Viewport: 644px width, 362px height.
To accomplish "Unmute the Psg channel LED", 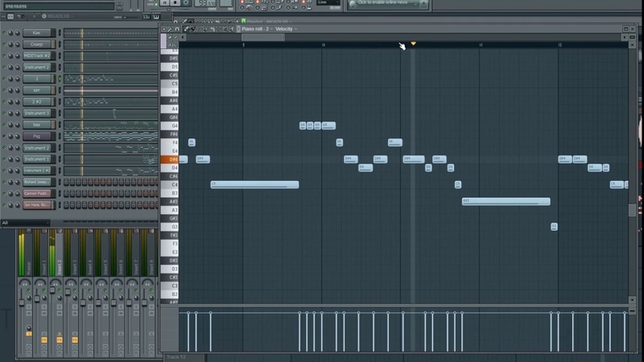I will click(x=4, y=136).
